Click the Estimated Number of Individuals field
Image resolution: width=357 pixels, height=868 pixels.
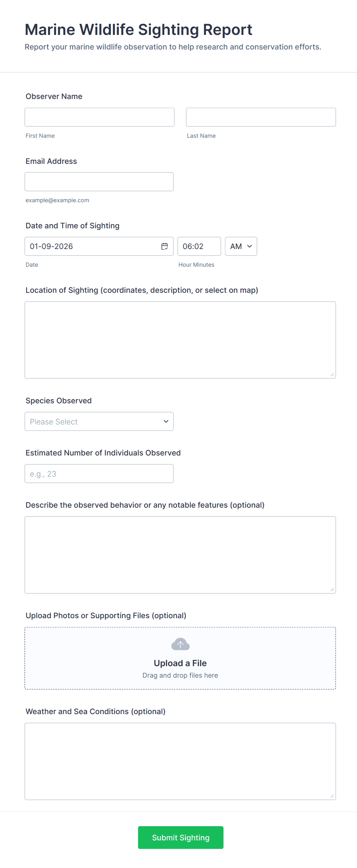(99, 473)
